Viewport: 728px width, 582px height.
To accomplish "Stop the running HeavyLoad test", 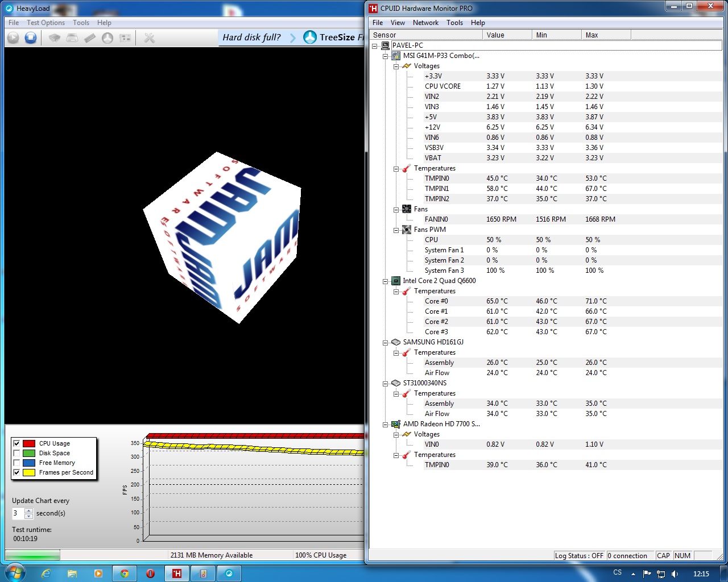I will (x=31, y=38).
